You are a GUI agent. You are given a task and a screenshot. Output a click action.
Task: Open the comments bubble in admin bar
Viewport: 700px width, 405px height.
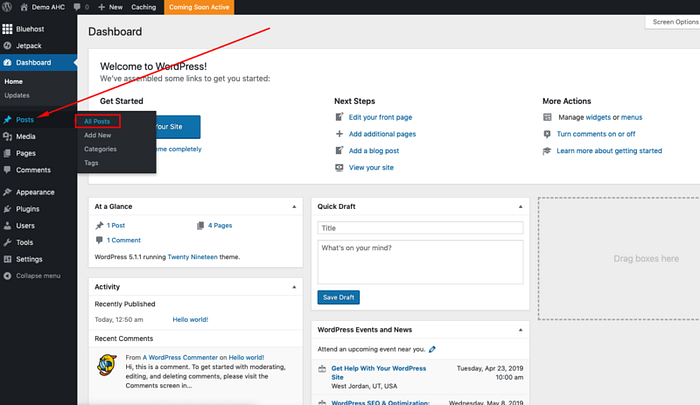(77, 7)
